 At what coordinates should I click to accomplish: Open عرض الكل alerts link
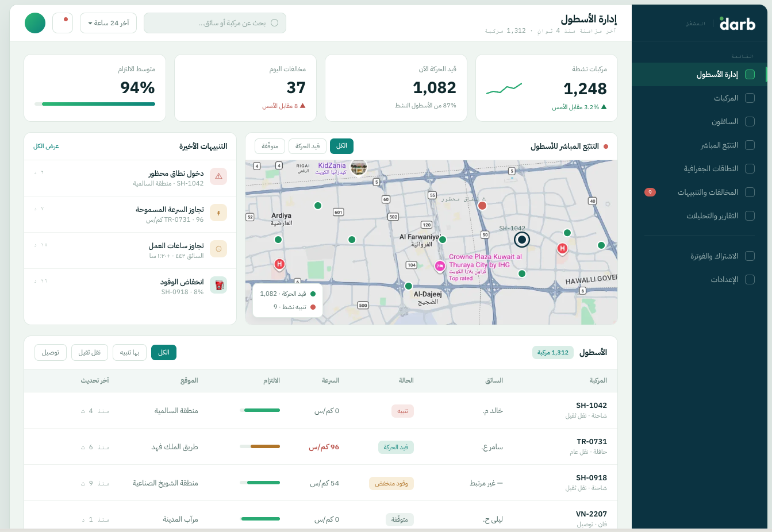[x=46, y=147]
